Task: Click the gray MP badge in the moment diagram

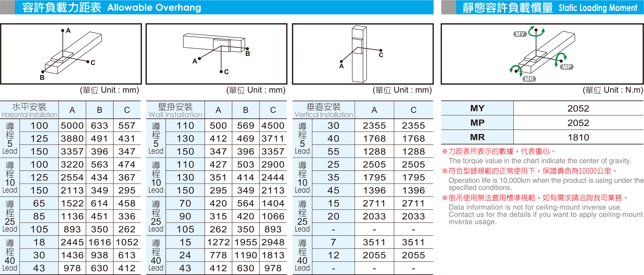Action: point(567,67)
